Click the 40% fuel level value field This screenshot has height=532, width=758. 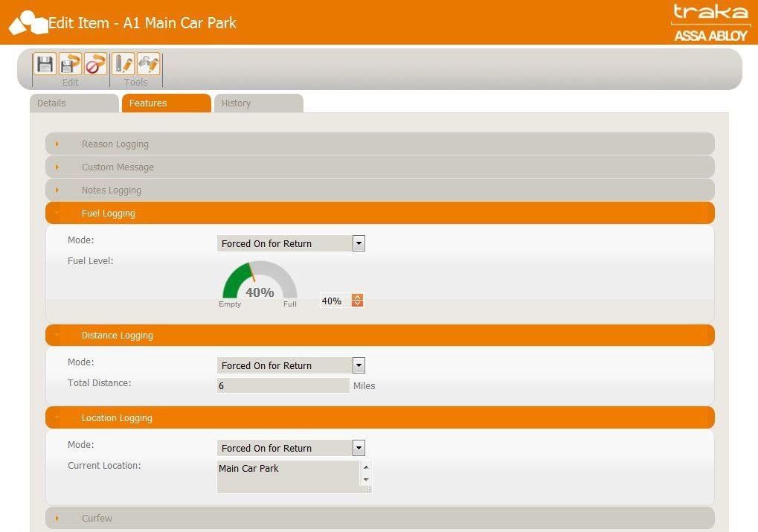(335, 301)
